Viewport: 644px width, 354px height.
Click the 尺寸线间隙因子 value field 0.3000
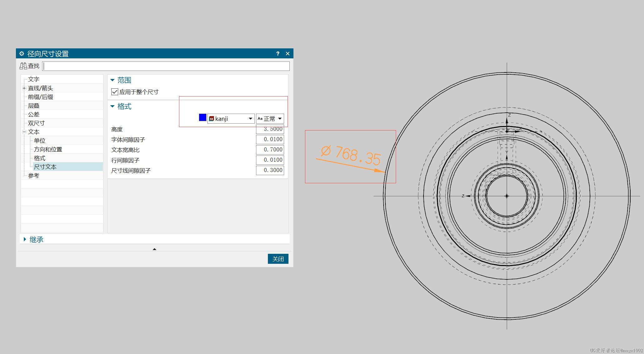click(270, 170)
